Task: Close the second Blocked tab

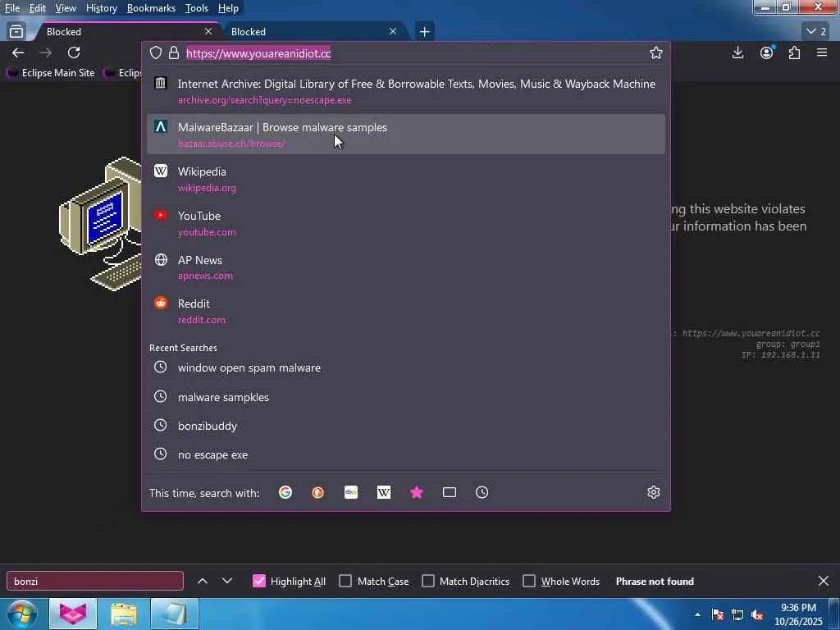Action: 393,32
